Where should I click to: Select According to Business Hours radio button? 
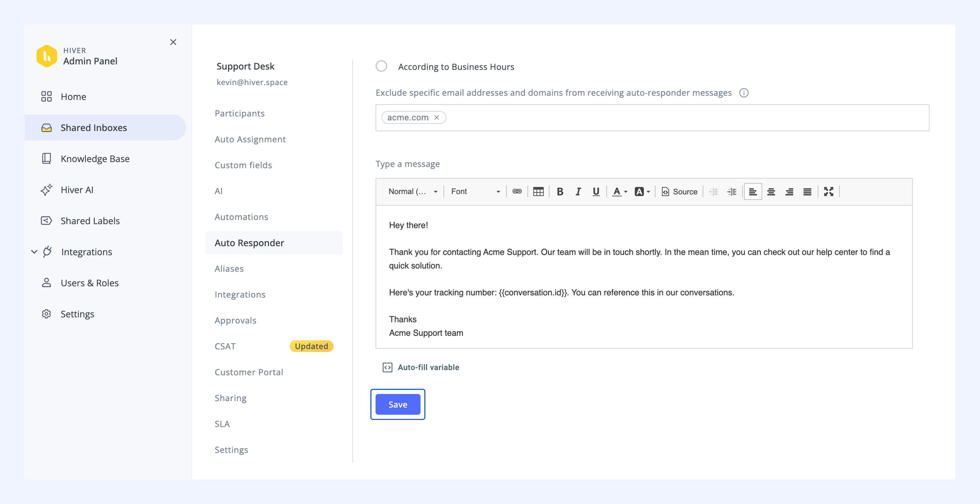point(381,66)
